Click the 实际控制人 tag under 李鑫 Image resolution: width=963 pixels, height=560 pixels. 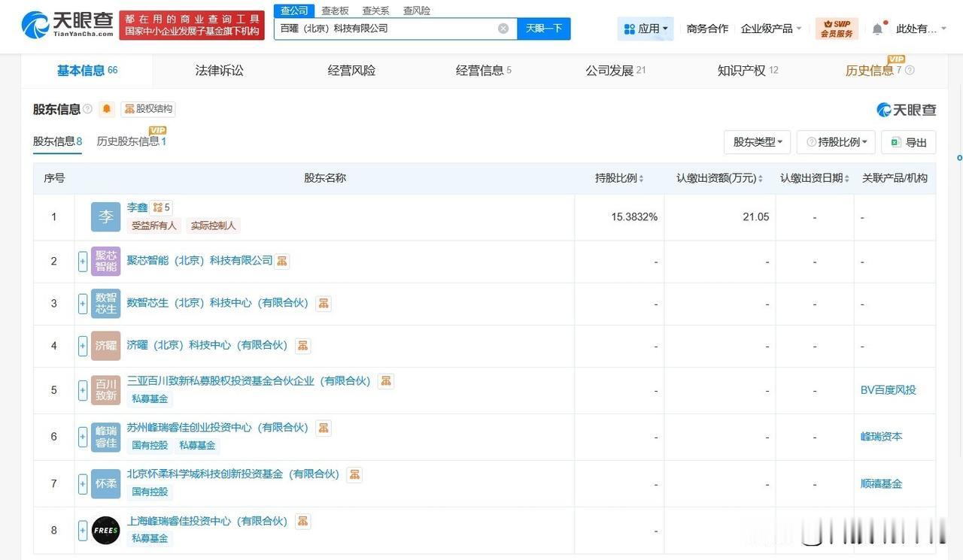[214, 226]
